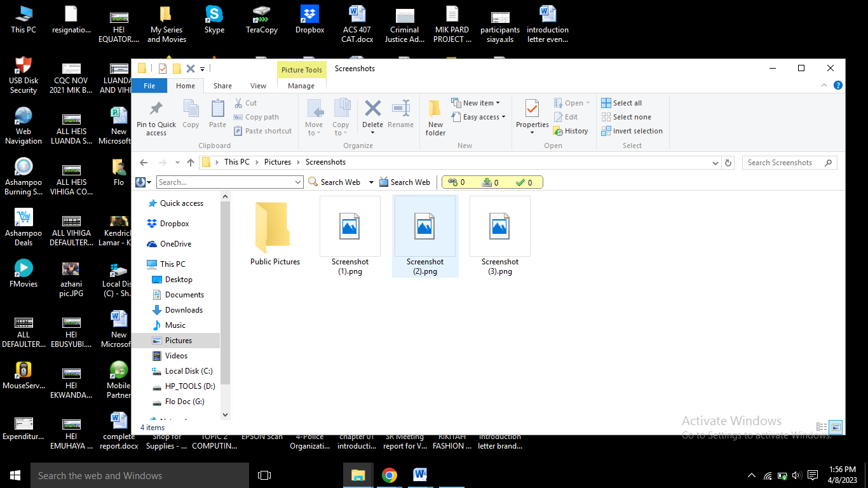Collapse the ribbon with the chevron

pos(824,85)
